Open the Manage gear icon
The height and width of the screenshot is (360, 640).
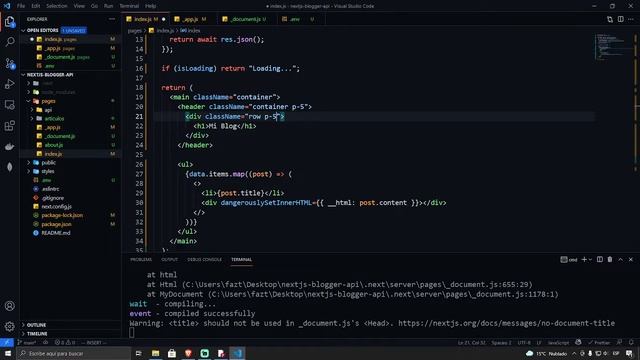pyautogui.click(x=10, y=326)
